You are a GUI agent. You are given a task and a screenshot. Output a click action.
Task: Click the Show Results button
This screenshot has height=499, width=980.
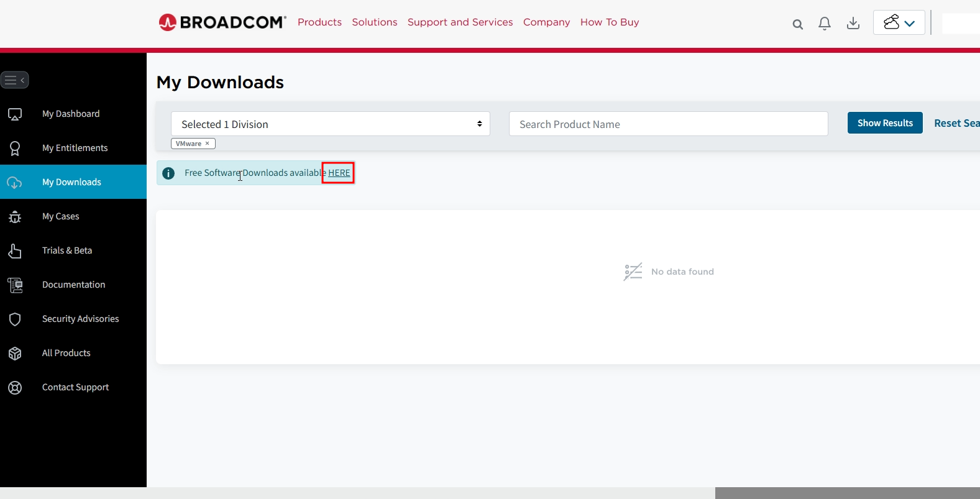(885, 123)
